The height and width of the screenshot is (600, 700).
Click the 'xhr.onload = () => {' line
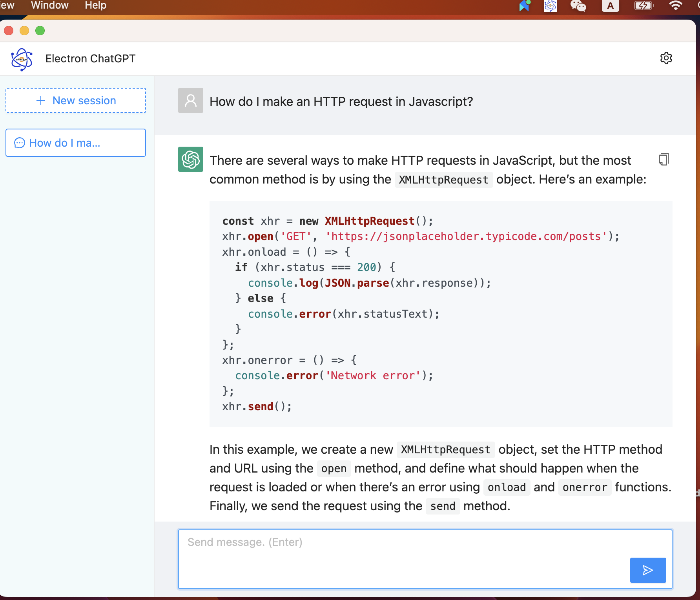pyautogui.click(x=286, y=252)
